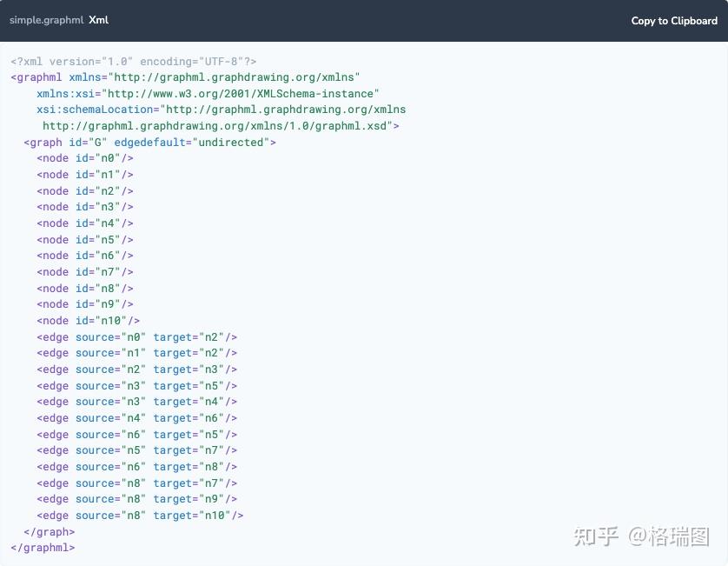
Task: Click edge source="n0" target="n2" line
Action: tap(137, 337)
